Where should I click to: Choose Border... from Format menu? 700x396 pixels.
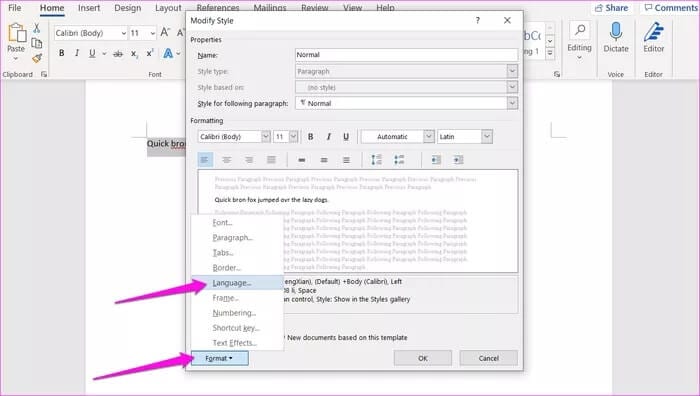click(x=238, y=268)
